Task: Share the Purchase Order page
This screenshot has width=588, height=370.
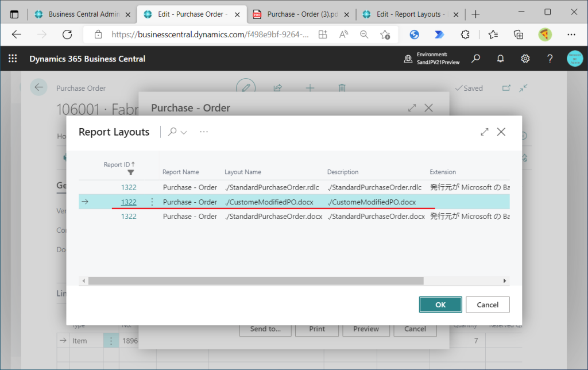Action: pyautogui.click(x=277, y=88)
